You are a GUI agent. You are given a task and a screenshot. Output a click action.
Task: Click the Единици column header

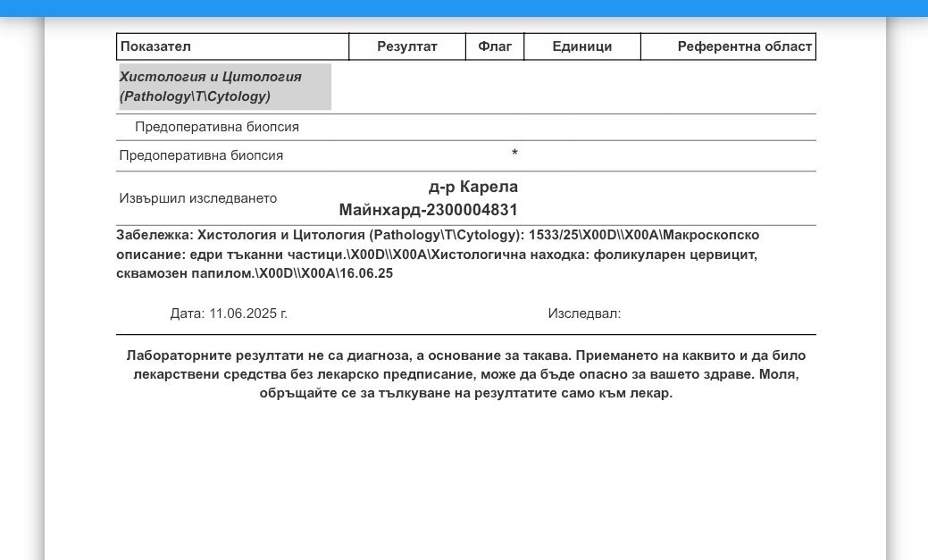coord(581,46)
